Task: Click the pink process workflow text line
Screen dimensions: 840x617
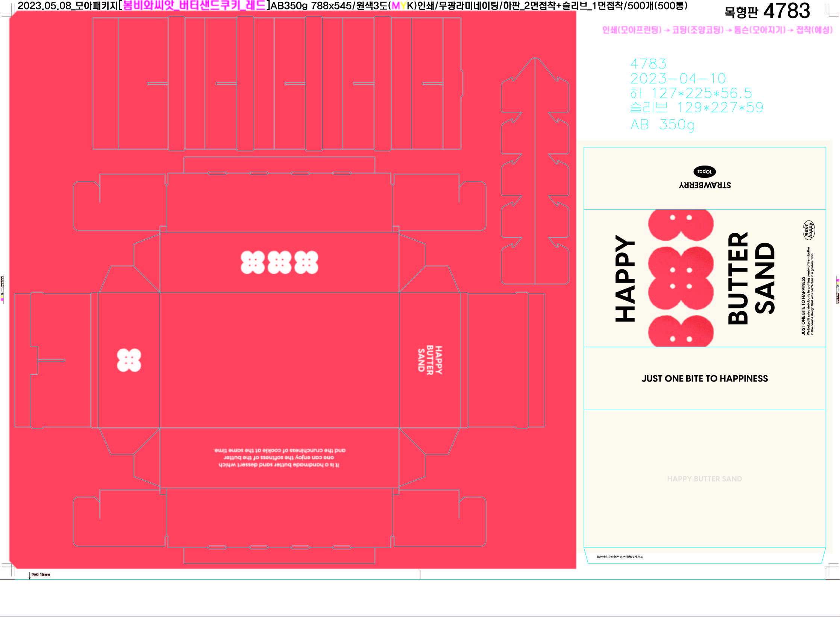Action: [717, 30]
